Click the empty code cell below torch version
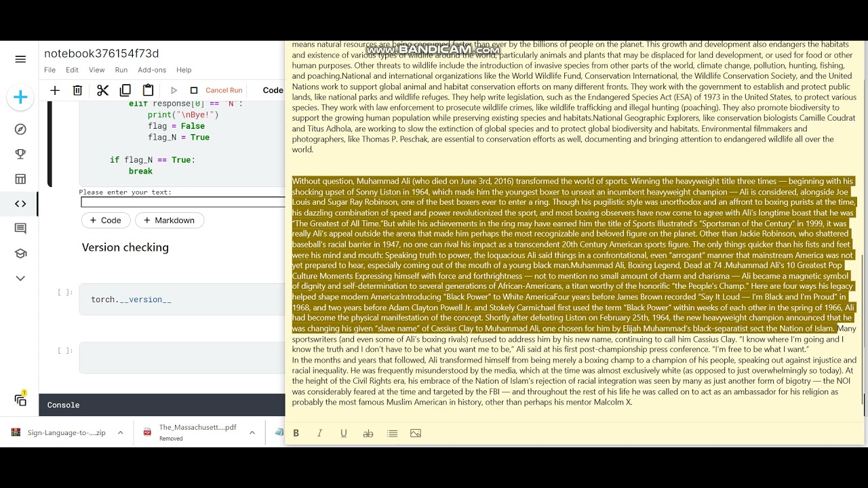The image size is (868, 488). 182,357
